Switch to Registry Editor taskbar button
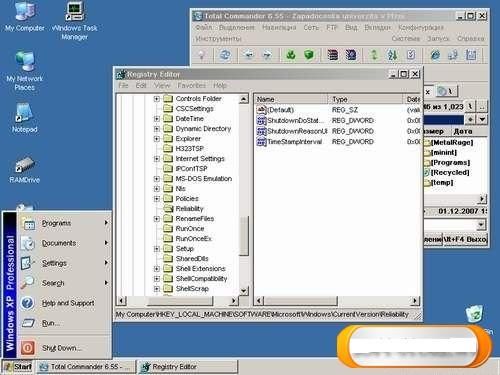Viewport: 500px width, 375px height. [x=188, y=367]
